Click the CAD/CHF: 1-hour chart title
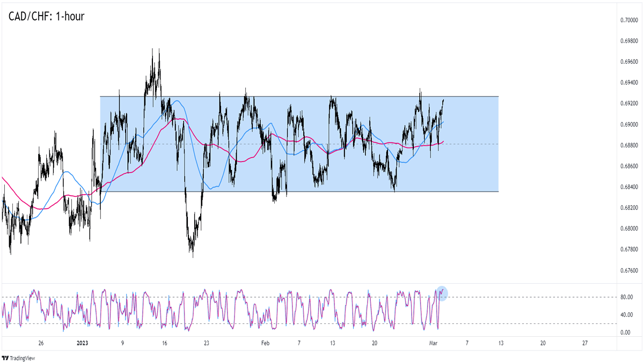 click(46, 16)
